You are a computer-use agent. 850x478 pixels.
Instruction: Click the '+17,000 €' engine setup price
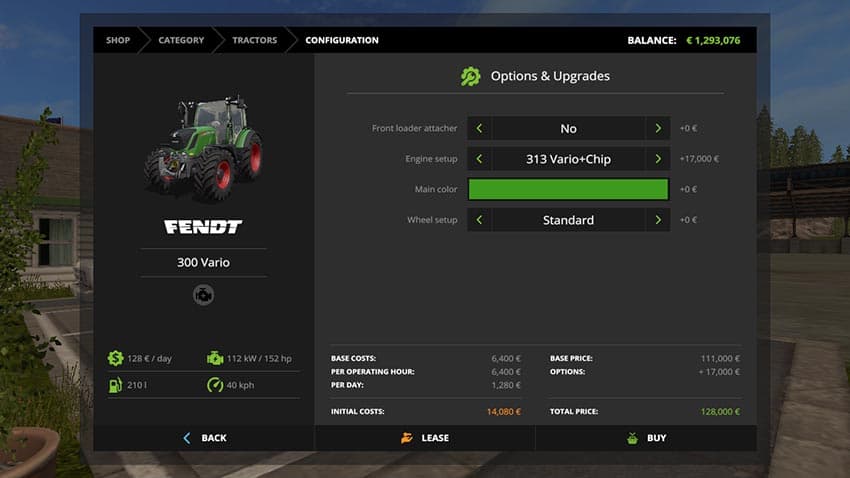(x=699, y=159)
